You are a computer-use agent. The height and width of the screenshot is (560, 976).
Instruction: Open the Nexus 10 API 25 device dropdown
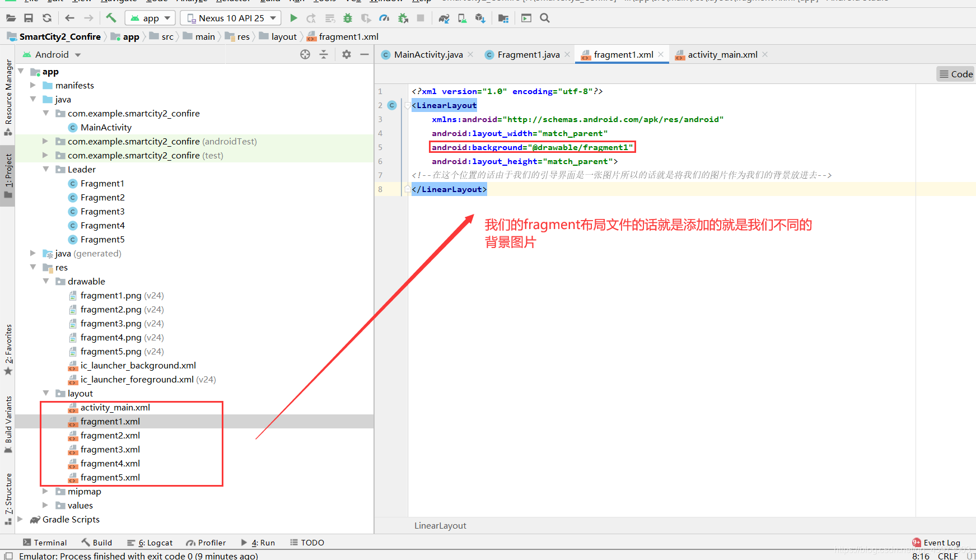tap(230, 18)
